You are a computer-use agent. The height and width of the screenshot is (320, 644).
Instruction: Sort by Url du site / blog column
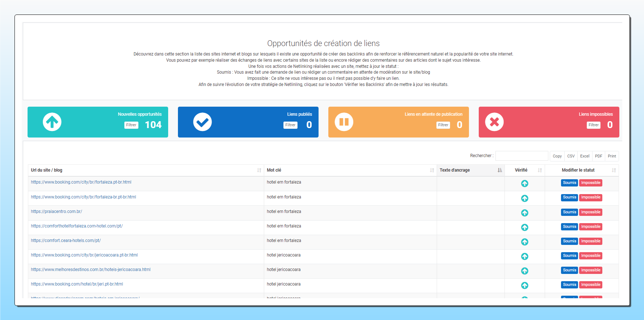pos(259,170)
